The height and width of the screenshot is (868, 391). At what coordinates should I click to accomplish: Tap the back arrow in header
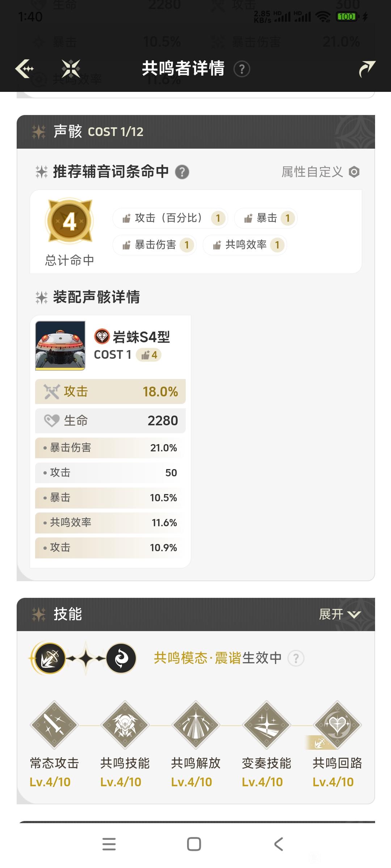pyautogui.click(x=25, y=68)
